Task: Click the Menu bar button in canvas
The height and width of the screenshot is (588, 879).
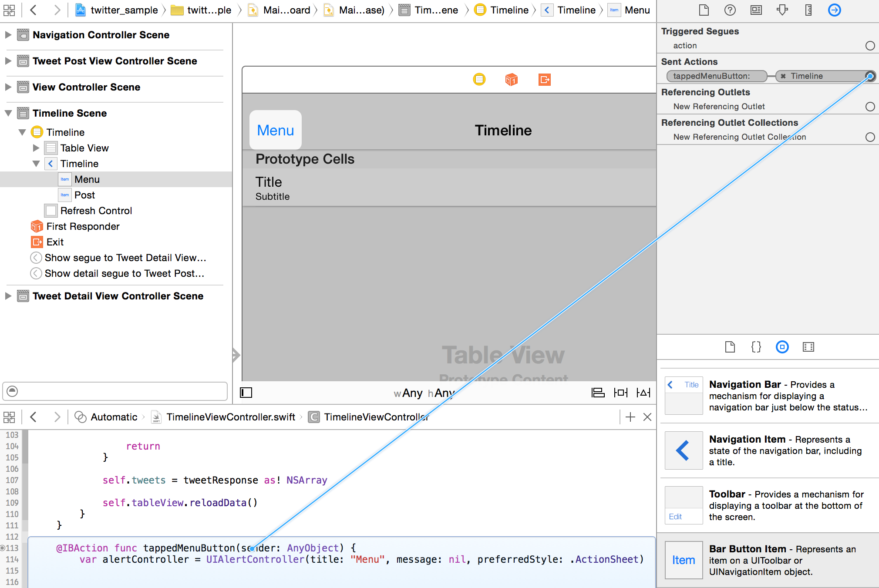Action: click(x=275, y=130)
